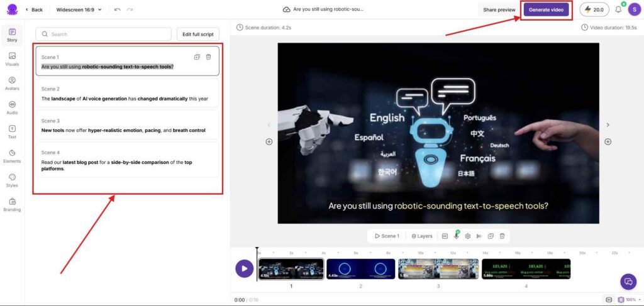This screenshot has height=306, width=644.
Task: Click Edit full script button
Action: click(198, 34)
